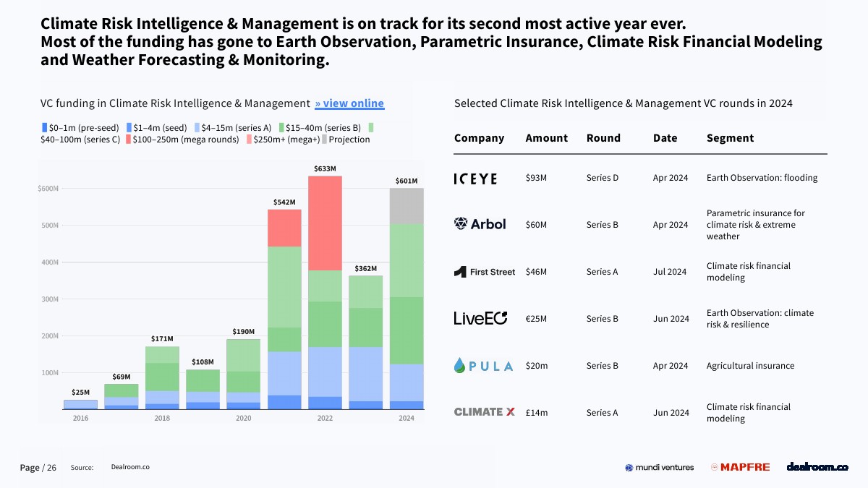Toggle the $0–1m (pre-seed) legend entry
The image size is (868, 488).
click(x=80, y=127)
